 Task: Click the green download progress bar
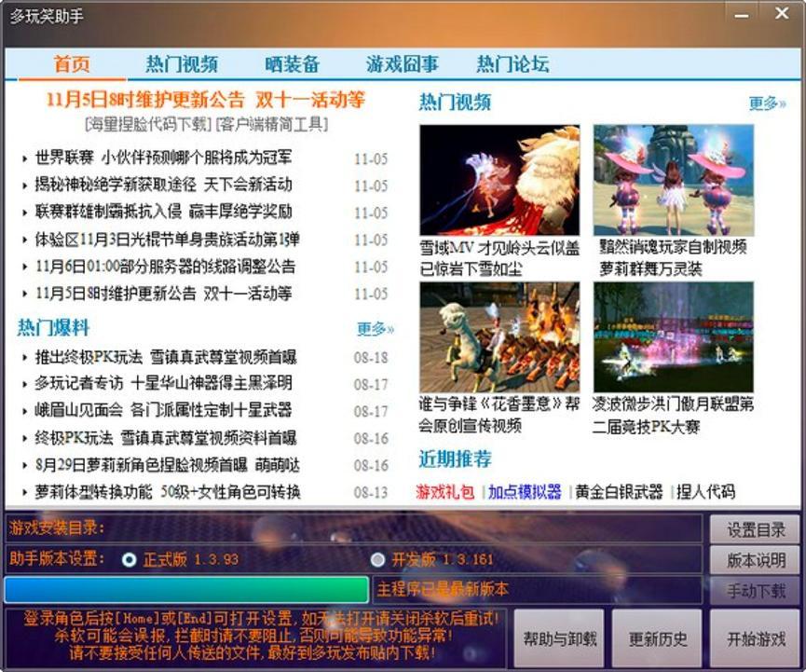pos(186,590)
